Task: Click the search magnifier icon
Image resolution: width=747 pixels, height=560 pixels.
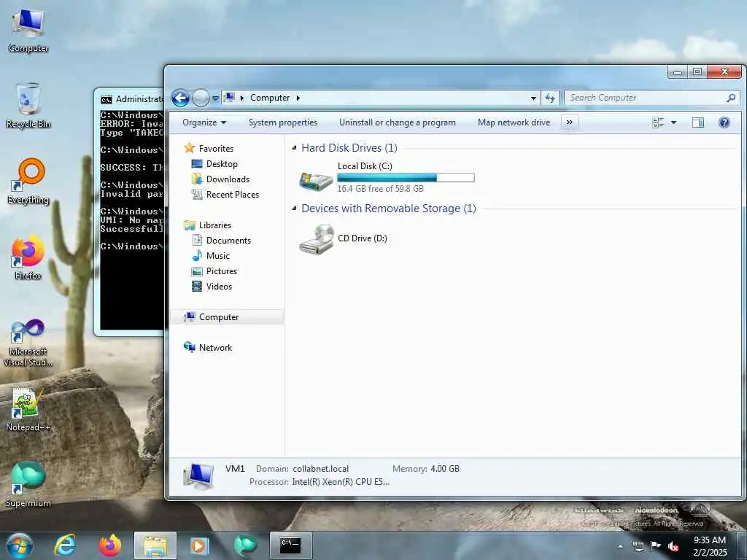Action: tap(731, 98)
